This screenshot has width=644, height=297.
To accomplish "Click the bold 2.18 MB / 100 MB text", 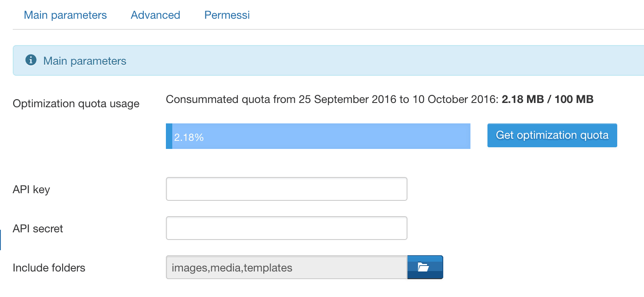I will coord(548,100).
